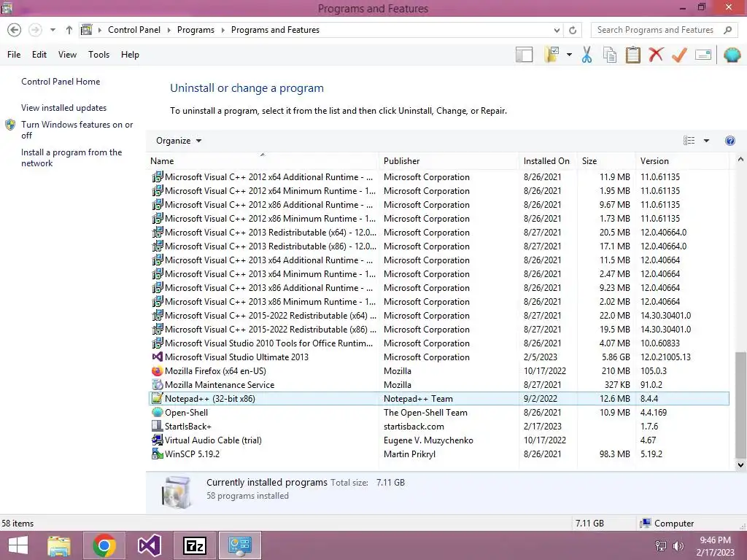
Task: Click the vertical scrollbar thumb
Action: point(740,405)
